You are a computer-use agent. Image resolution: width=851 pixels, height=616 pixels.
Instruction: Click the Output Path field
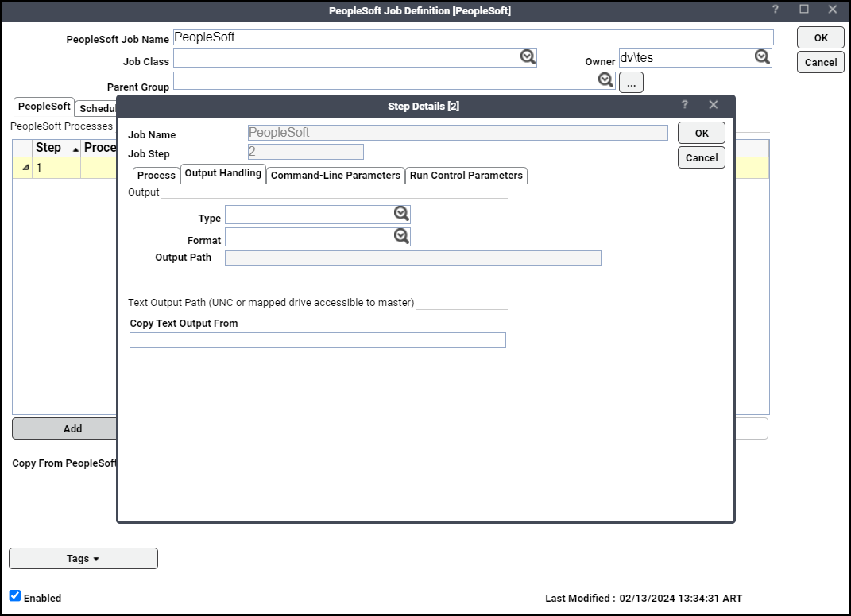pyautogui.click(x=413, y=258)
